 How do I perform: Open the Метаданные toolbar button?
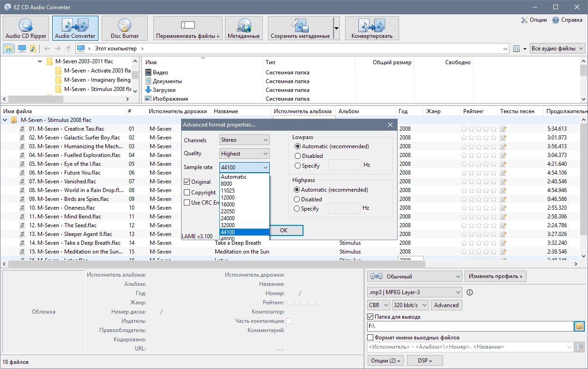(x=244, y=28)
